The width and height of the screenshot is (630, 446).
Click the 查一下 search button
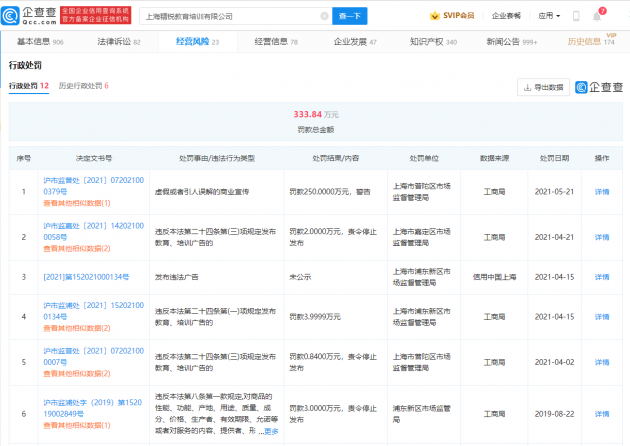click(350, 17)
